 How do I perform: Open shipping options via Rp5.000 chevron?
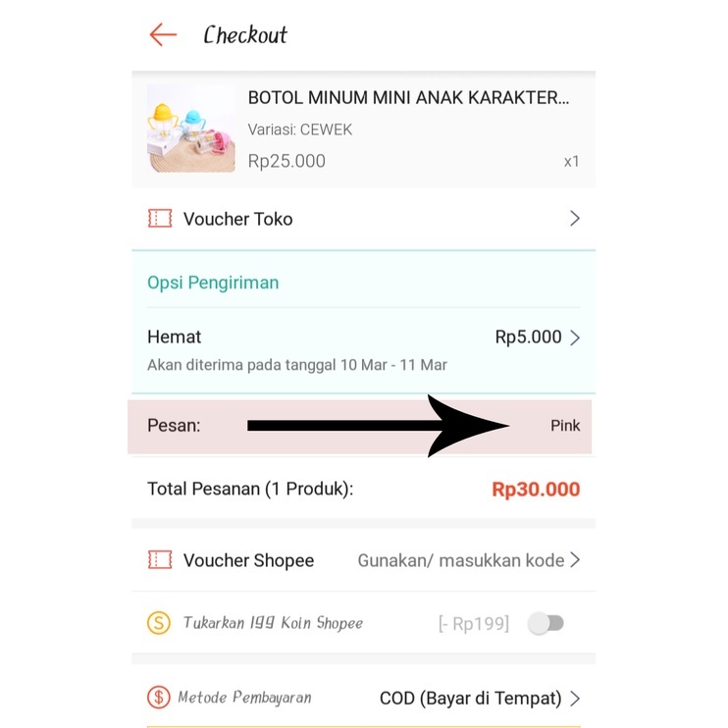pyautogui.click(x=575, y=338)
